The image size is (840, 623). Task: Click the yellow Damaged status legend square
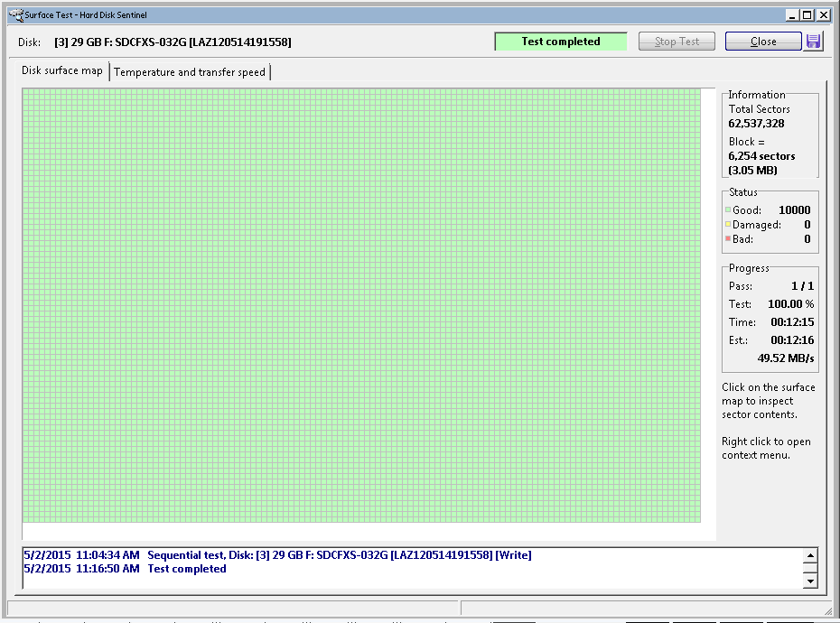point(728,225)
